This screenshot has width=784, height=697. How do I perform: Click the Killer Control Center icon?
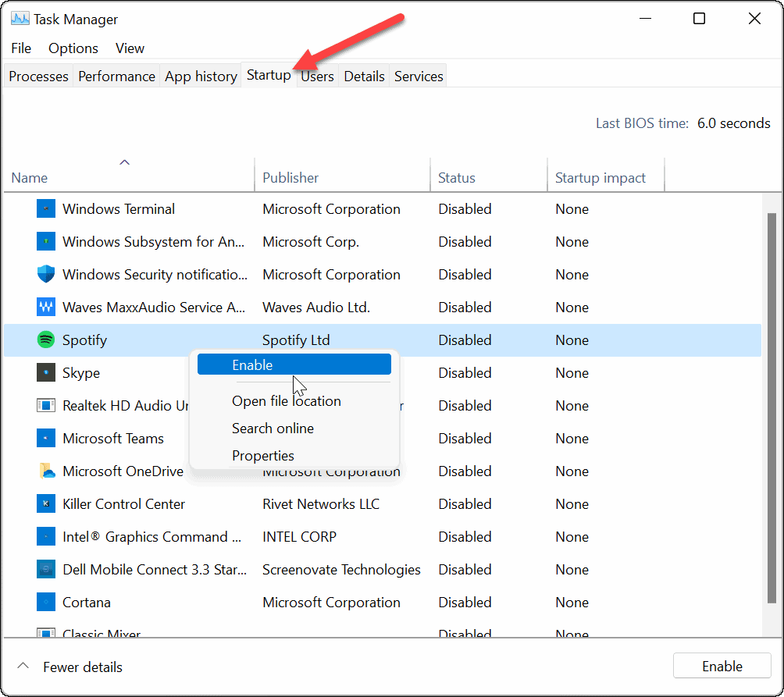45,503
